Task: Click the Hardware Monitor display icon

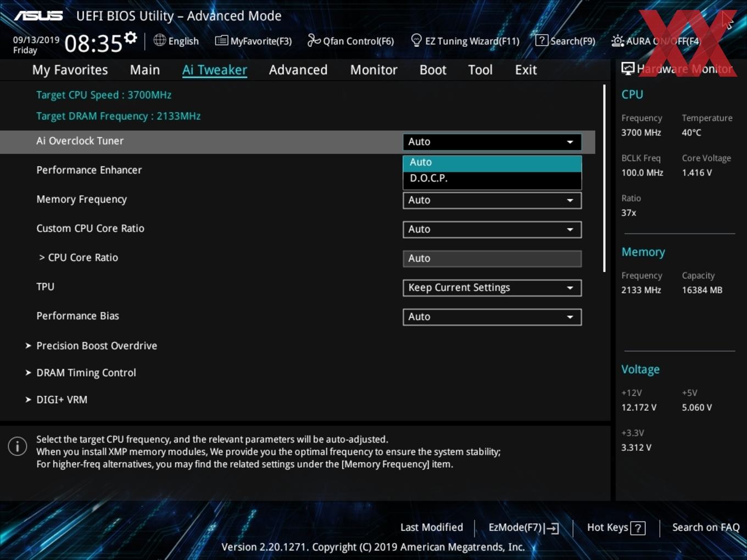Action: pos(628,68)
